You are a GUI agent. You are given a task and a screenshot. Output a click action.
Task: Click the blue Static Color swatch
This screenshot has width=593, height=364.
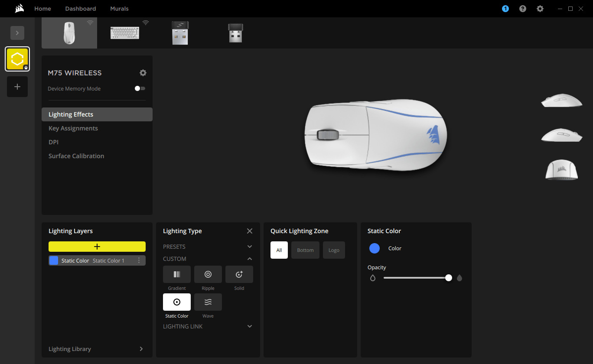[x=375, y=248]
